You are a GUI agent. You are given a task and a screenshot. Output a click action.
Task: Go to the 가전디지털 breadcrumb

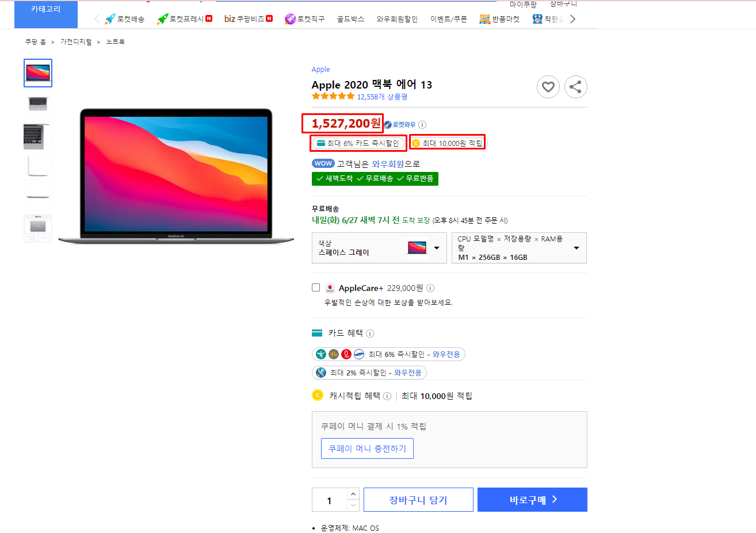(76, 42)
